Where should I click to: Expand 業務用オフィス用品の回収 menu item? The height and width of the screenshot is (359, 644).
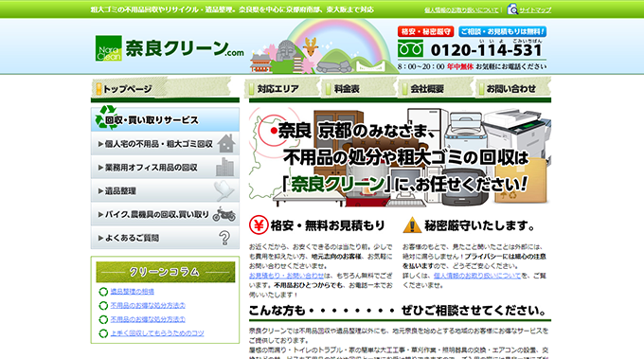coord(165,167)
